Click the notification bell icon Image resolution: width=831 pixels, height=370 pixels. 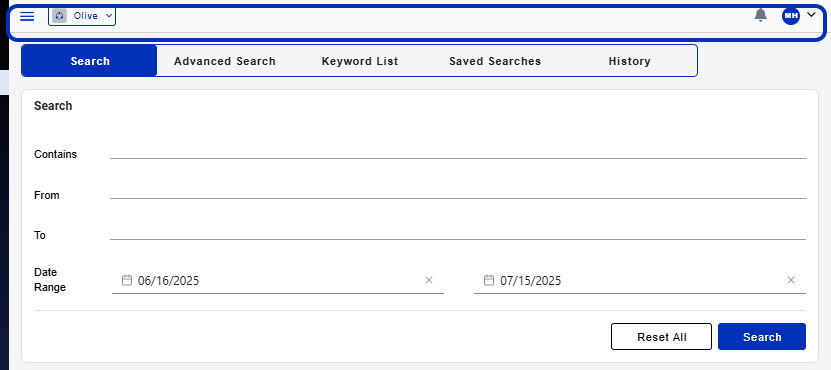[761, 15]
